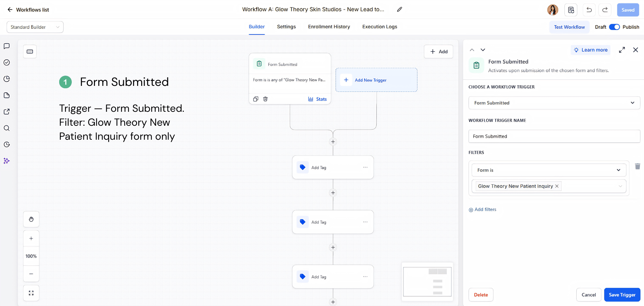The height and width of the screenshot is (306, 644).
Task: Toggle the hand pan tool on the canvas
Action: (31, 219)
